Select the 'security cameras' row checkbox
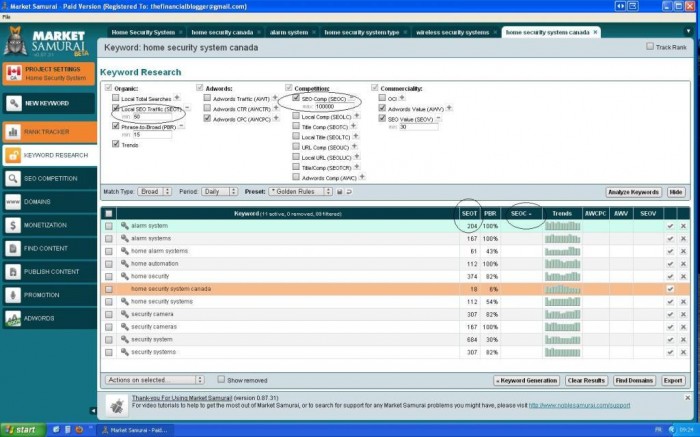 (x=108, y=327)
